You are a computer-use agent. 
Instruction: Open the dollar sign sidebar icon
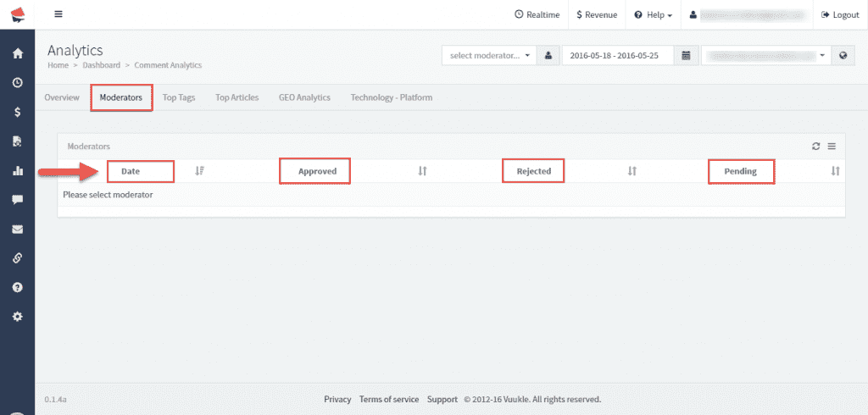click(17, 112)
